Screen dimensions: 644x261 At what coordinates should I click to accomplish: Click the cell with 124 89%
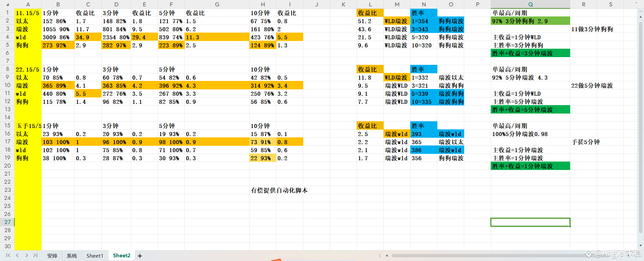263,45
